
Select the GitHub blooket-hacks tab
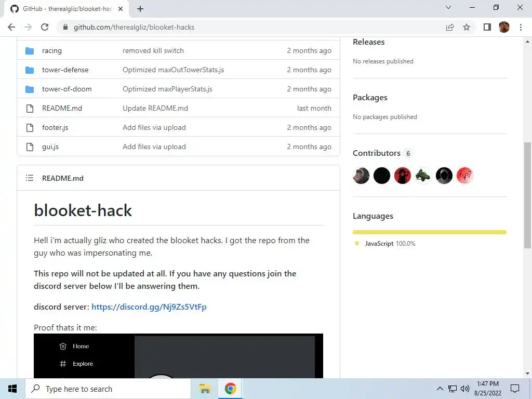(66, 9)
